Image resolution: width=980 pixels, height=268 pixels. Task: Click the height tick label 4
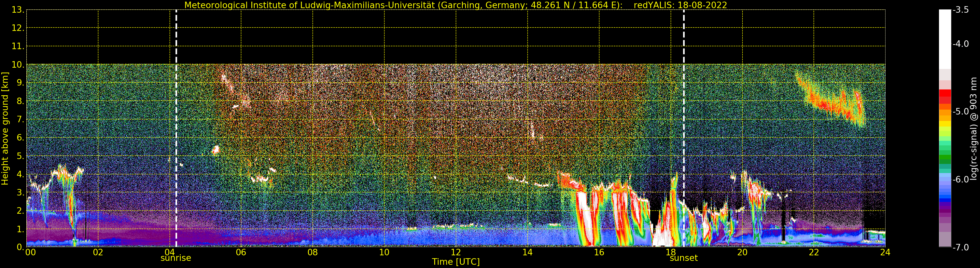coord(20,174)
